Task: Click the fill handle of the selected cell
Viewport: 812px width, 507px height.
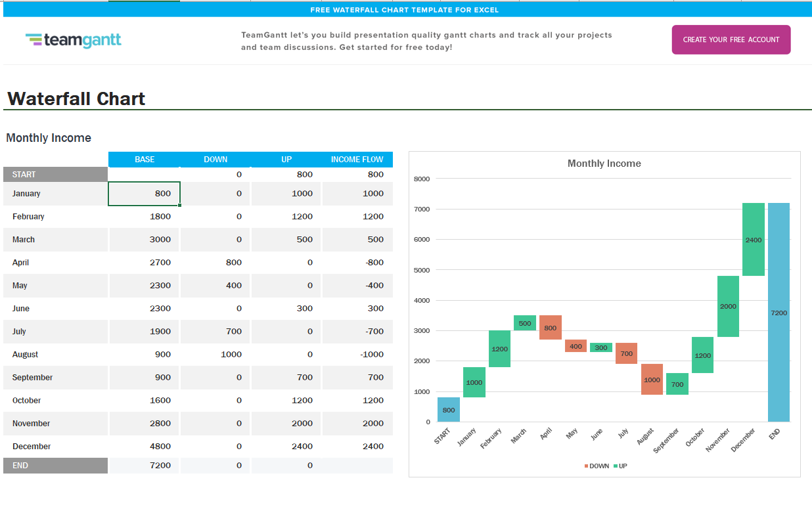Action: pos(180,206)
